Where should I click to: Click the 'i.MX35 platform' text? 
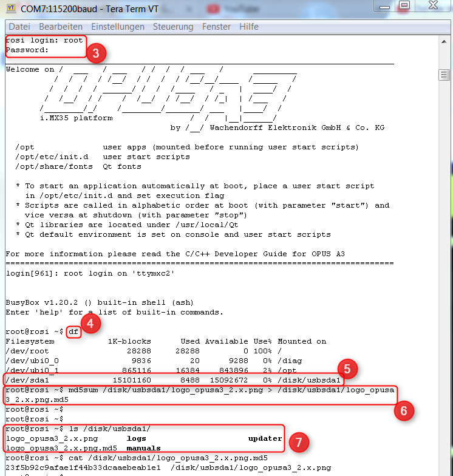(x=77, y=118)
